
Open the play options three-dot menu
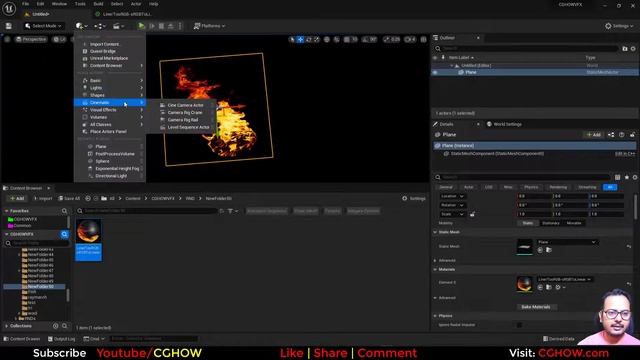tap(180, 26)
